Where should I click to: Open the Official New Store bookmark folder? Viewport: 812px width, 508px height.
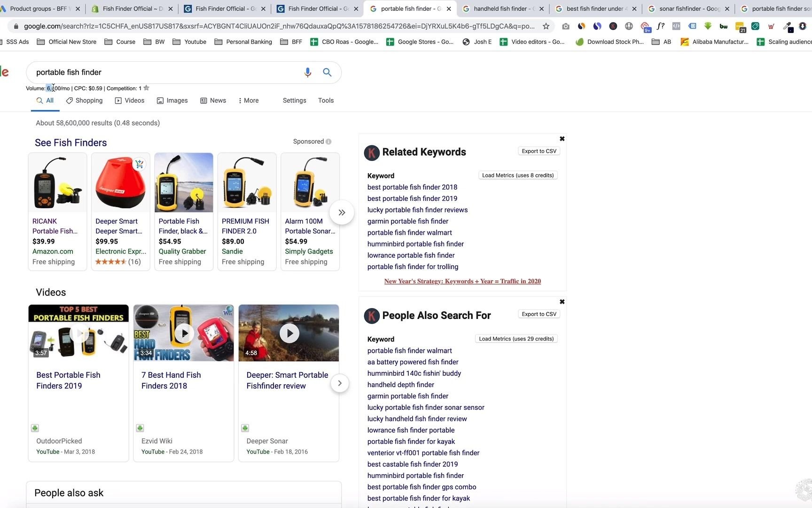pos(67,42)
